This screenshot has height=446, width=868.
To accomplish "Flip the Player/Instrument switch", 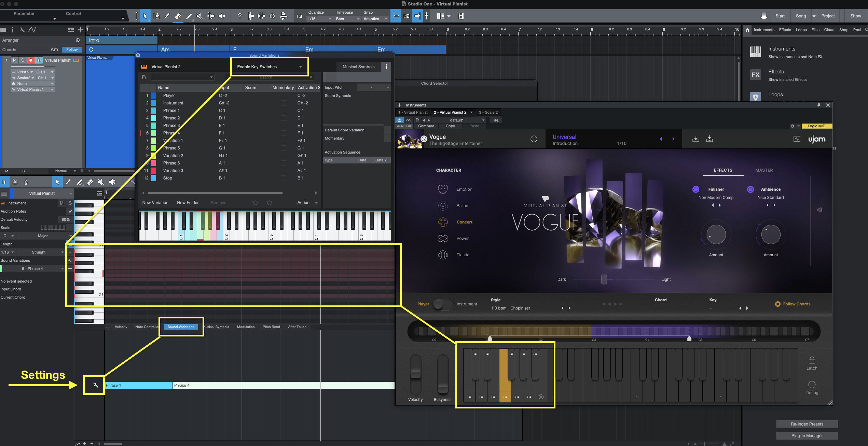I will (443, 304).
